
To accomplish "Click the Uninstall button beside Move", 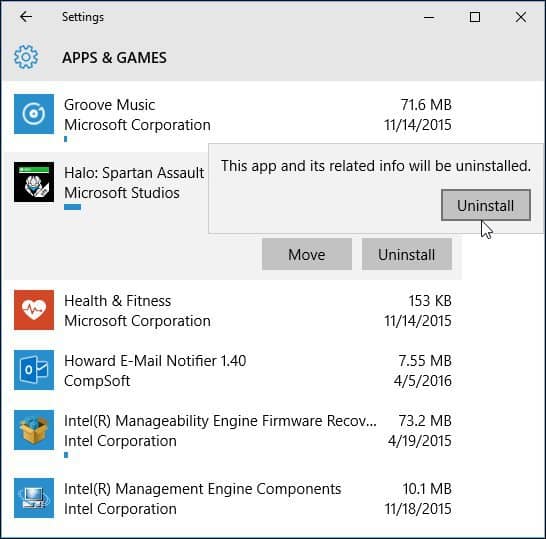I will 407,254.
